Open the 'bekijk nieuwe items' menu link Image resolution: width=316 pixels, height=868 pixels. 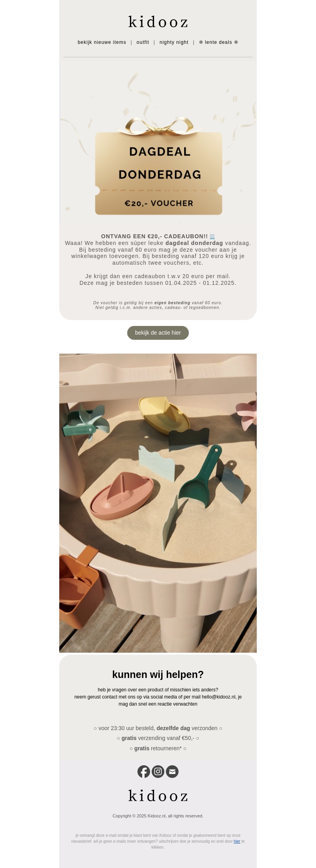point(102,42)
